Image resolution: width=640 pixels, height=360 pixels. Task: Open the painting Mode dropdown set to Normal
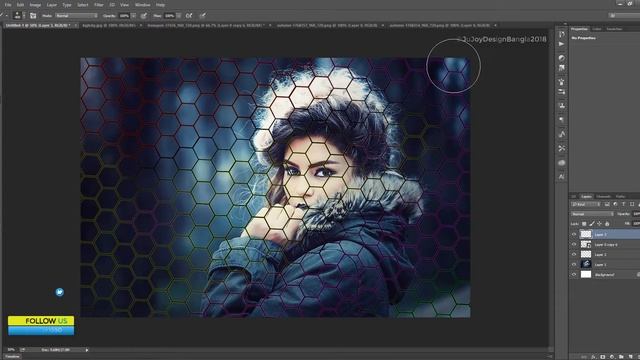[76, 16]
